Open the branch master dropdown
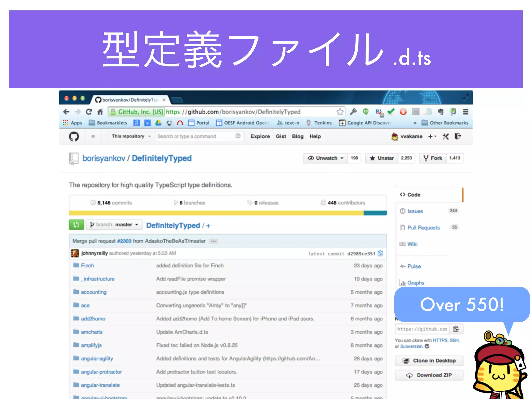 point(114,225)
